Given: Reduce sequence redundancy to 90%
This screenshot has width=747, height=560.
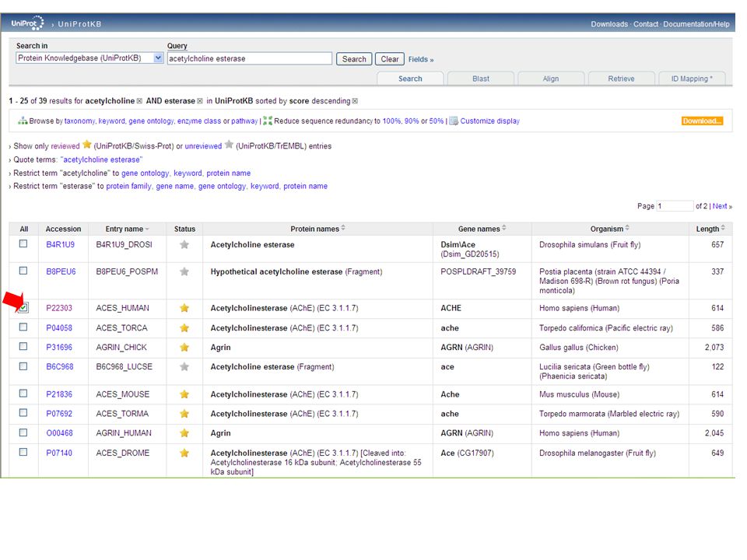Looking at the screenshot, I should (x=412, y=121).
